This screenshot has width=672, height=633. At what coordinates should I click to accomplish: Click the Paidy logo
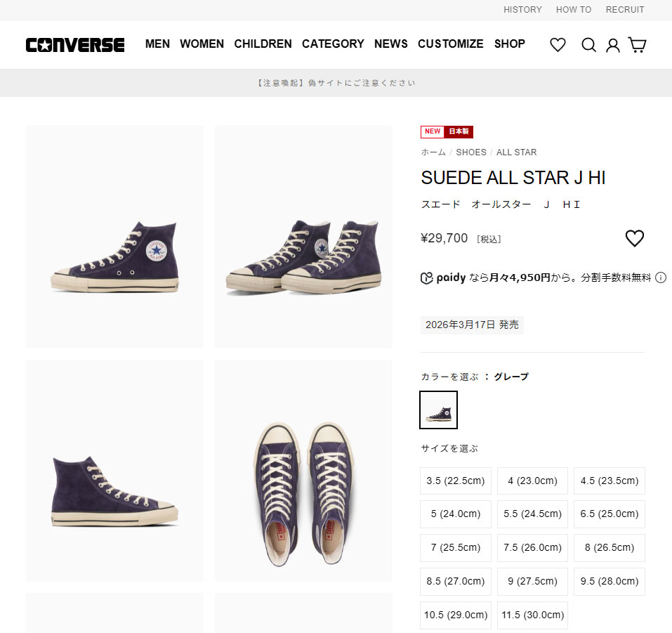(x=443, y=278)
